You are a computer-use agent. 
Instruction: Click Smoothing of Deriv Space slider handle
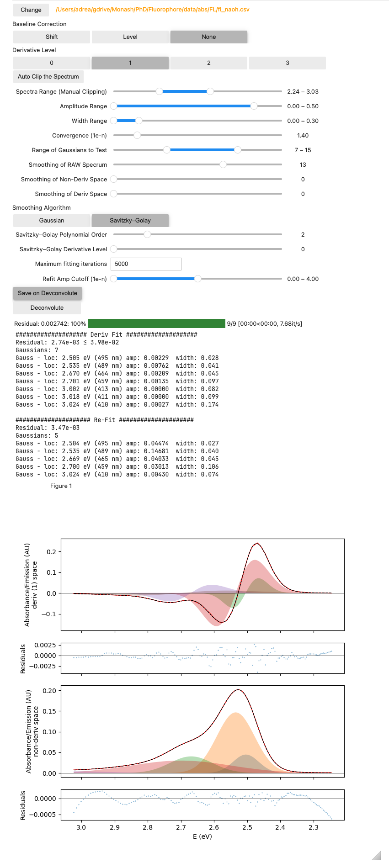click(x=114, y=194)
